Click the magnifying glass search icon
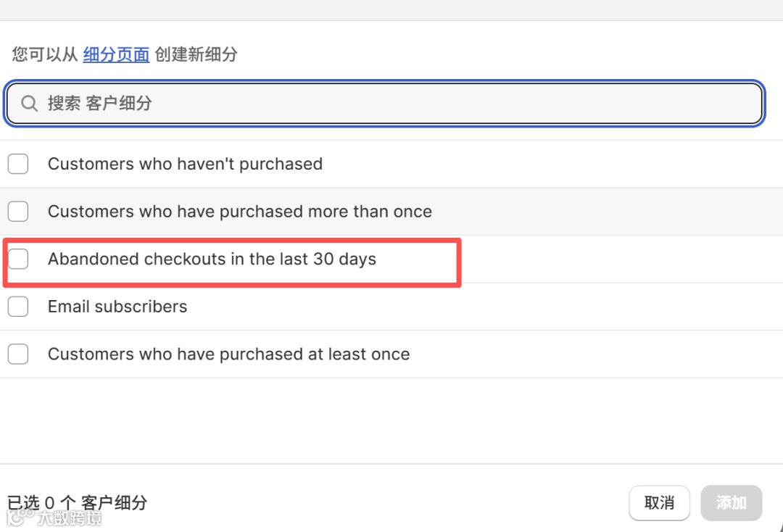 click(29, 104)
